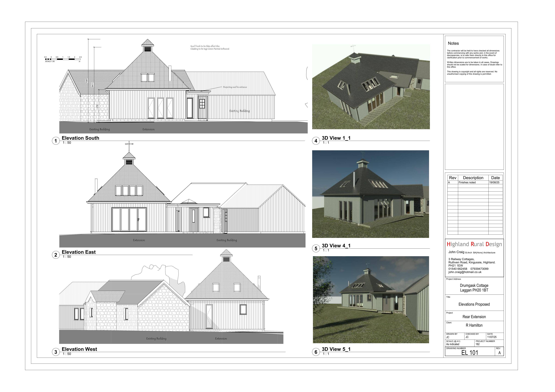Click view number 4 circle marker
Screen dimensions: 555x392
[x=316, y=141]
